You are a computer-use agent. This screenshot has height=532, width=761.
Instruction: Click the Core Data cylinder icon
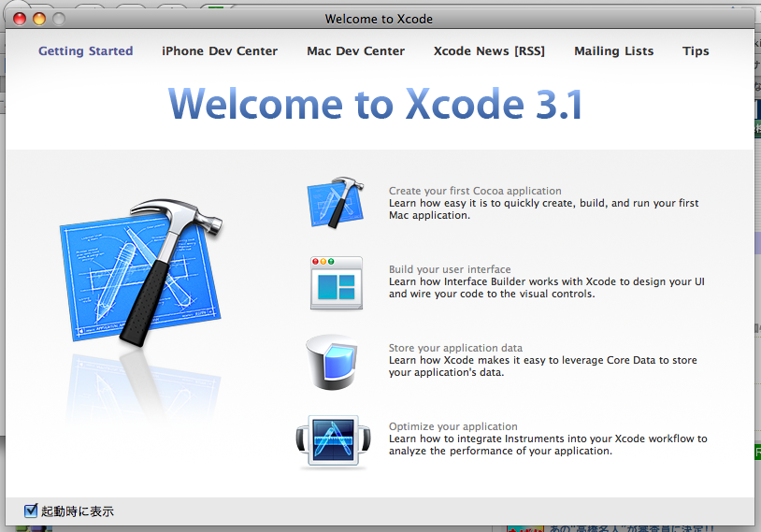click(x=332, y=362)
